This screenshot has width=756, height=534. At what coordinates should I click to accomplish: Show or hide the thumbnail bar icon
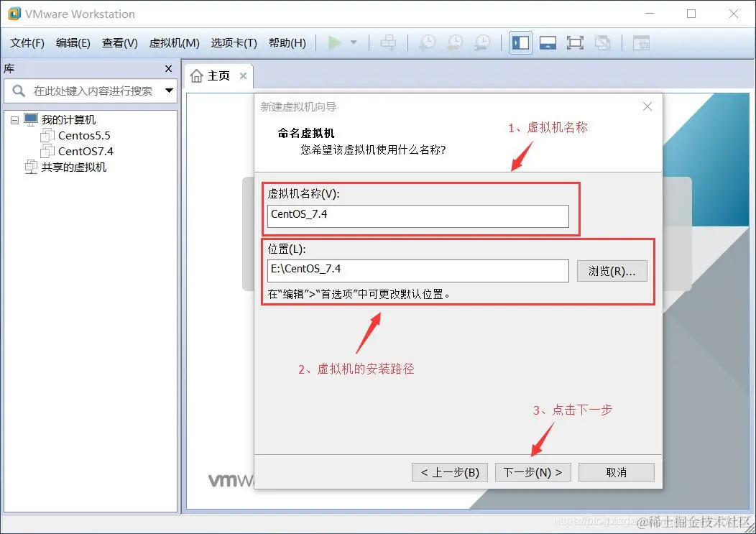(x=548, y=42)
